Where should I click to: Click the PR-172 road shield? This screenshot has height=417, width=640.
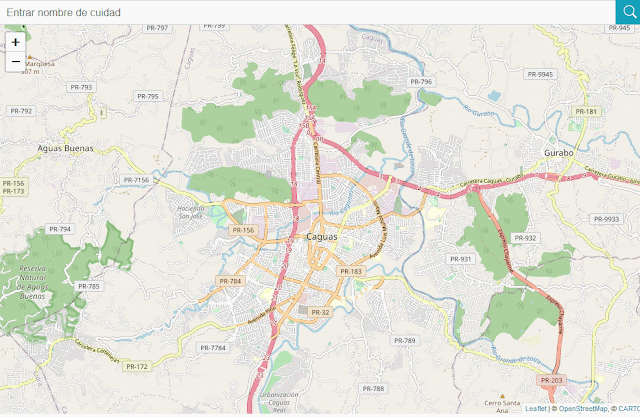tap(137, 366)
